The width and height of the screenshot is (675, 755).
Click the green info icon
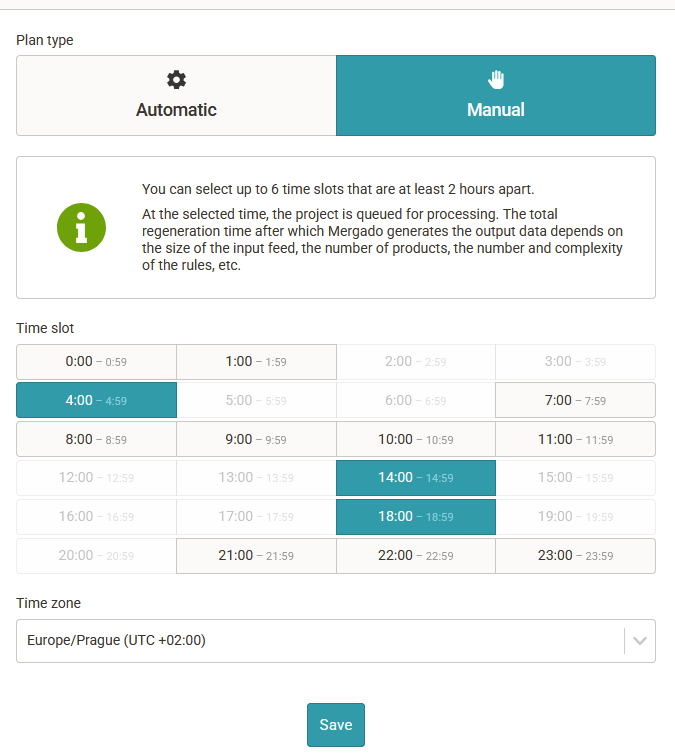pos(81,227)
